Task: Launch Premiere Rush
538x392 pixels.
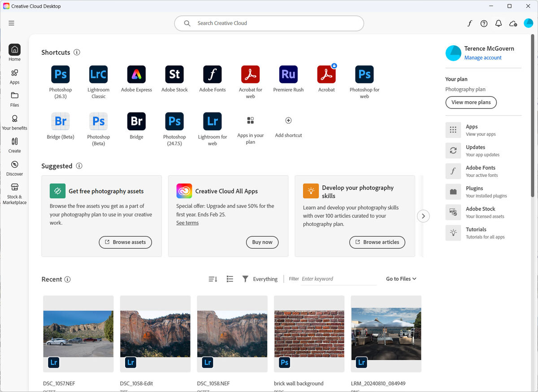Action: coord(288,74)
